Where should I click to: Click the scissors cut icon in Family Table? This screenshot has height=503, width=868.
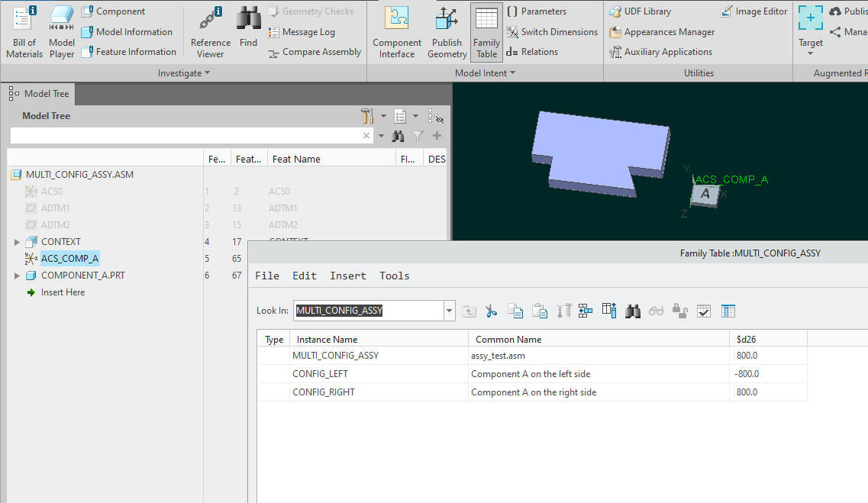pos(491,311)
